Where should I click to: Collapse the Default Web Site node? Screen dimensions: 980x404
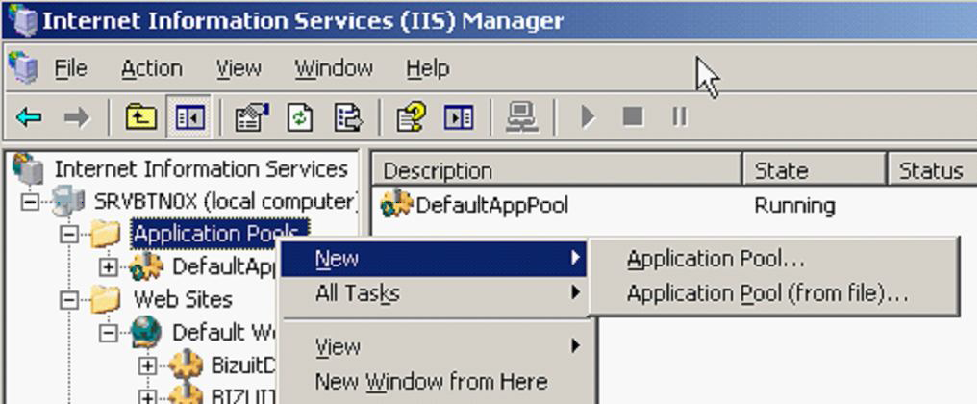(x=109, y=333)
